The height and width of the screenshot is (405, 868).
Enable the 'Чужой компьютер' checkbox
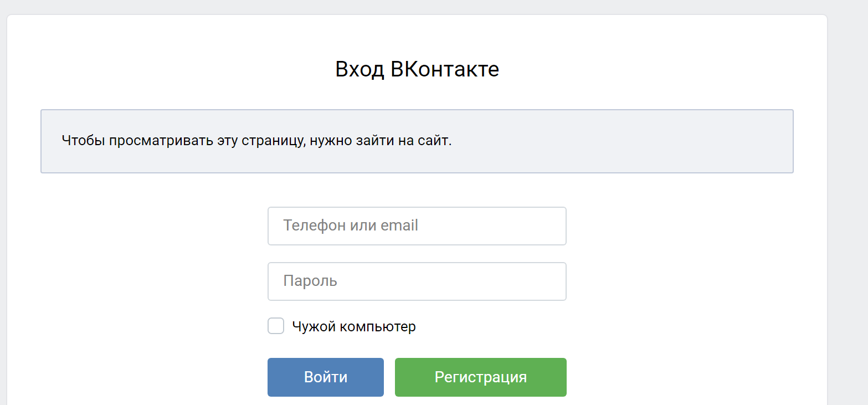coord(276,326)
